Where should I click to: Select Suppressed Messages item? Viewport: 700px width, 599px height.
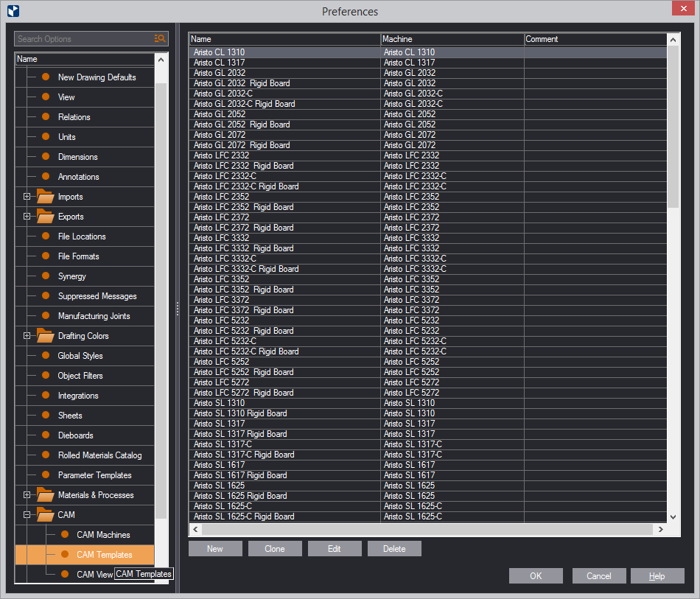coord(97,296)
